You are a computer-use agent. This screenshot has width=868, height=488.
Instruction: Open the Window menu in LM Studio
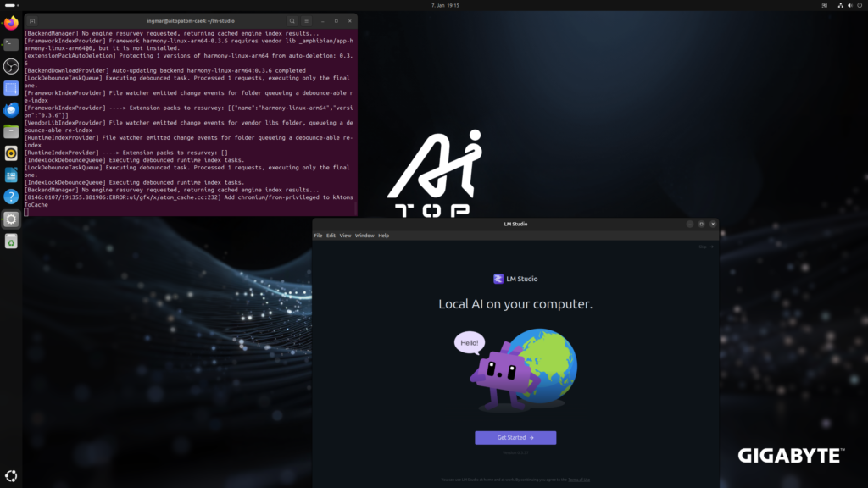(x=364, y=235)
